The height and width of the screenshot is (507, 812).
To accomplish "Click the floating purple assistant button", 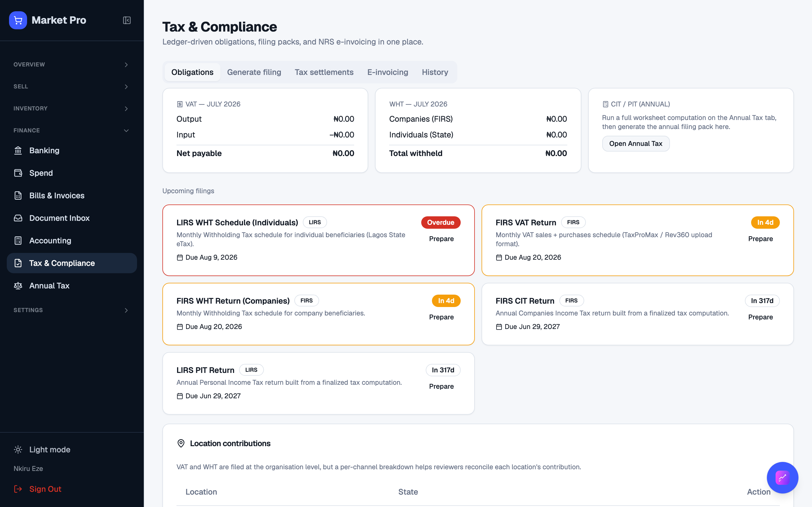I will pyautogui.click(x=782, y=477).
